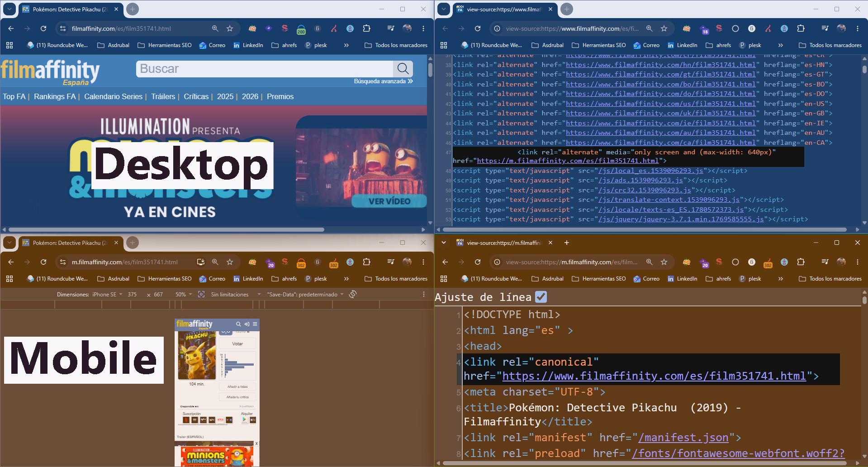Open Calendario Series in the site menu

(x=113, y=96)
